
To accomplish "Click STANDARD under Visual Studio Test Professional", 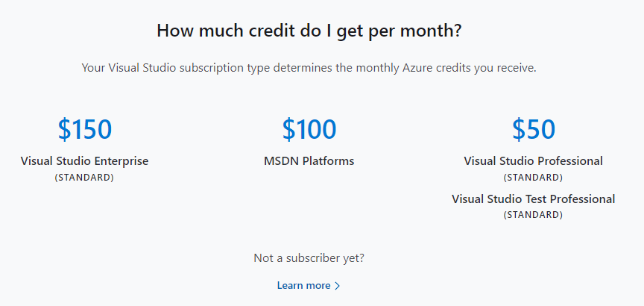I will tap(533, 215).
